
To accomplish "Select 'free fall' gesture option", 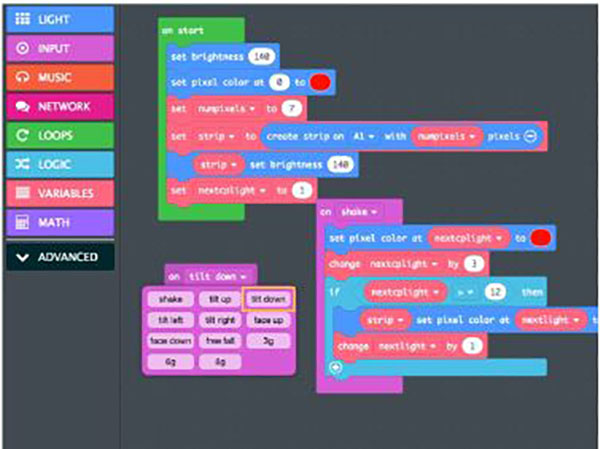I will pyautogui.click(x=220, y=340).
